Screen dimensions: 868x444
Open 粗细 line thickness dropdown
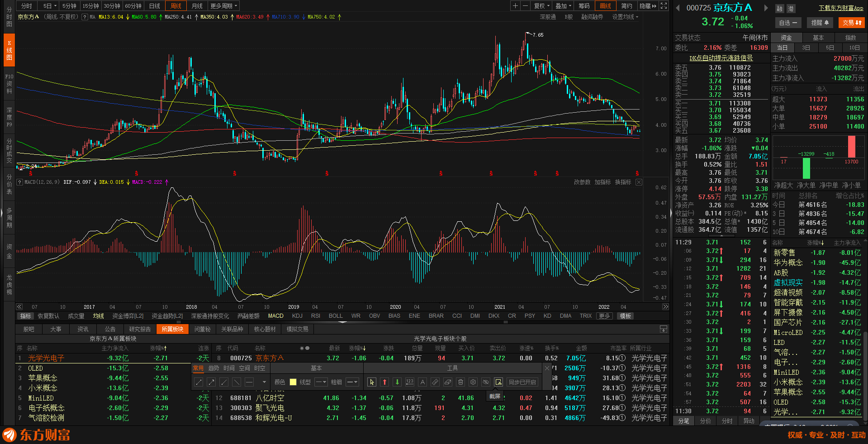tap(352, 382)
